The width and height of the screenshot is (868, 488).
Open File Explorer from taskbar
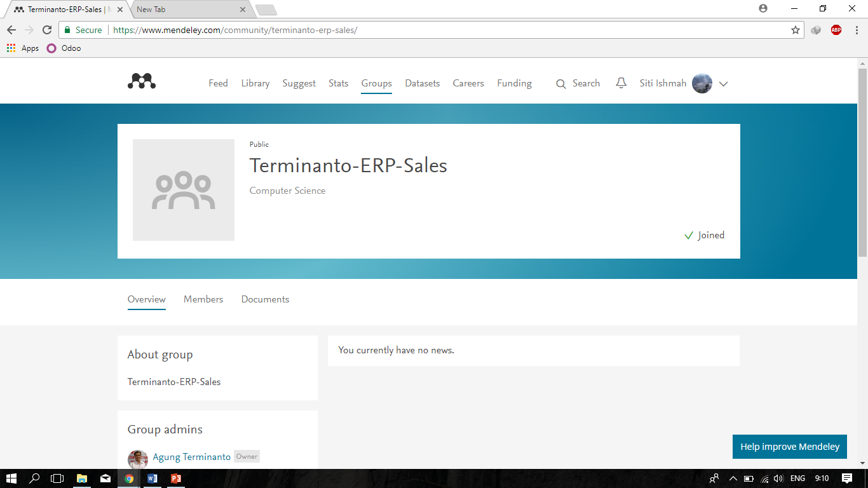coord(82,478)
